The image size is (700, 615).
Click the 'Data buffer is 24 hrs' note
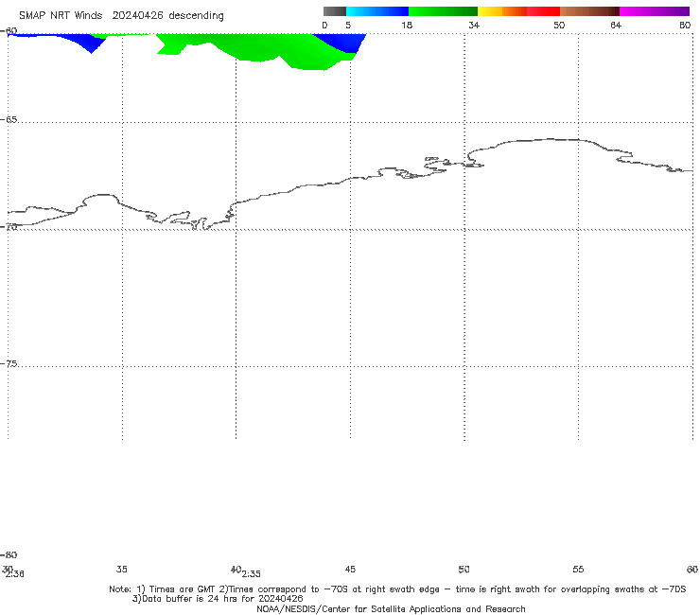[x=218, y=599]
